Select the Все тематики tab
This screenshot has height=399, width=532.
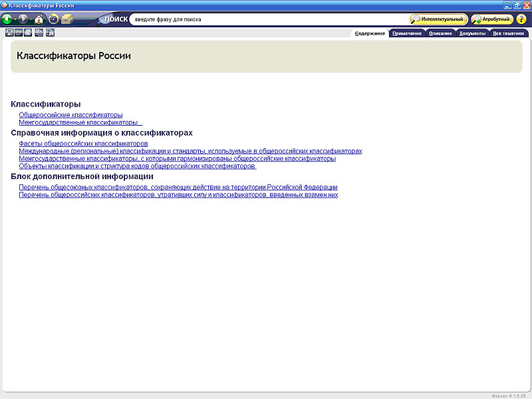[508, 33]
